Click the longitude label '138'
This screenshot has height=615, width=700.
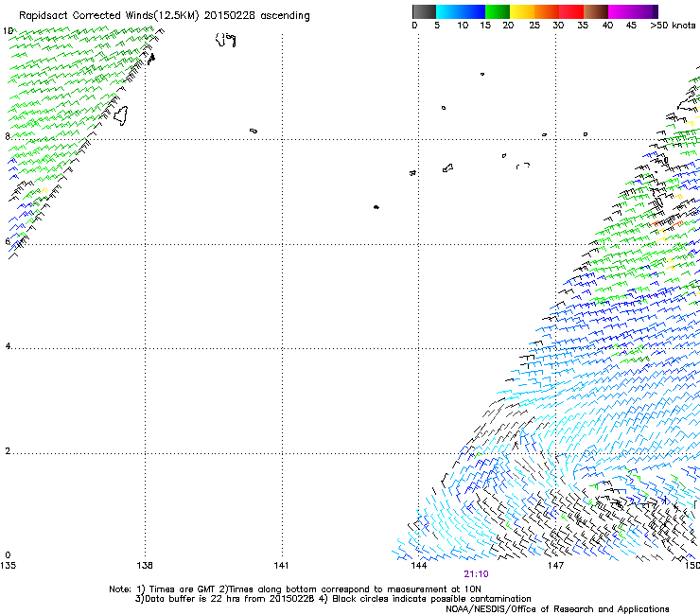(145, 566)
